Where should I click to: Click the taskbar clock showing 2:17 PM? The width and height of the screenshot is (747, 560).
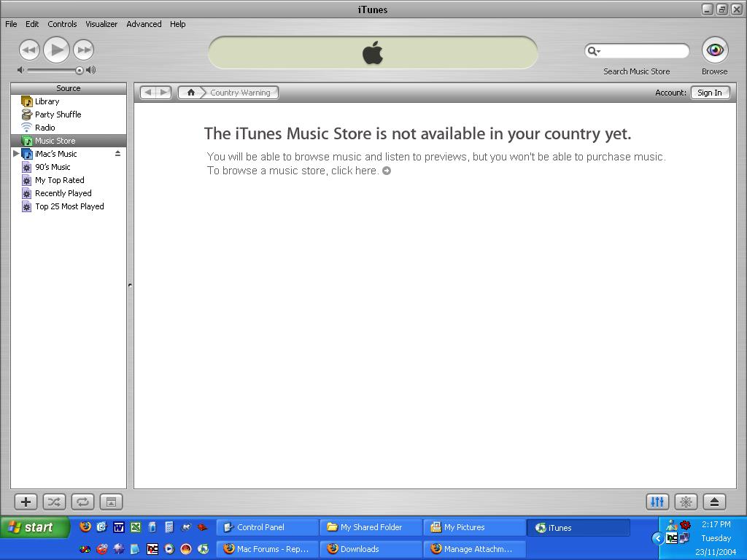[x=716, y=524]
